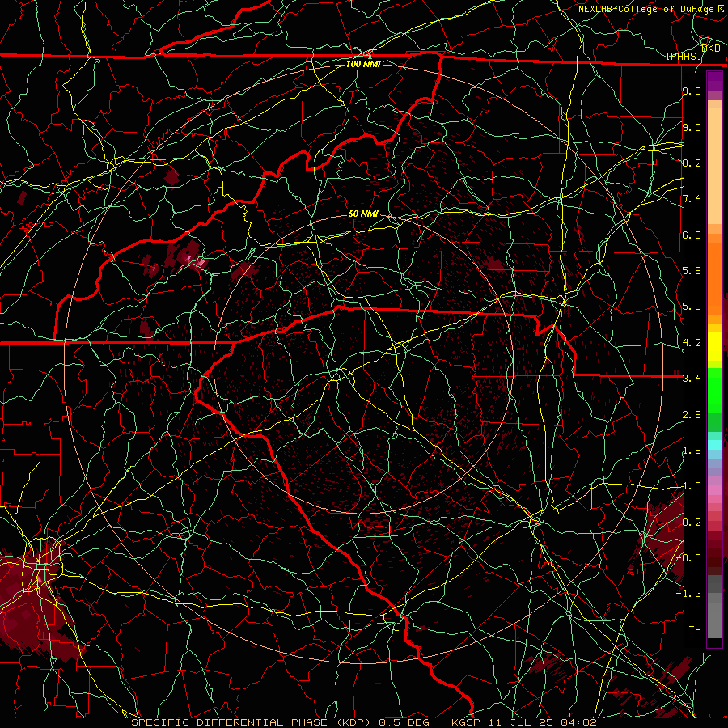Click the 5.8 scale value

tap(692, 271)
